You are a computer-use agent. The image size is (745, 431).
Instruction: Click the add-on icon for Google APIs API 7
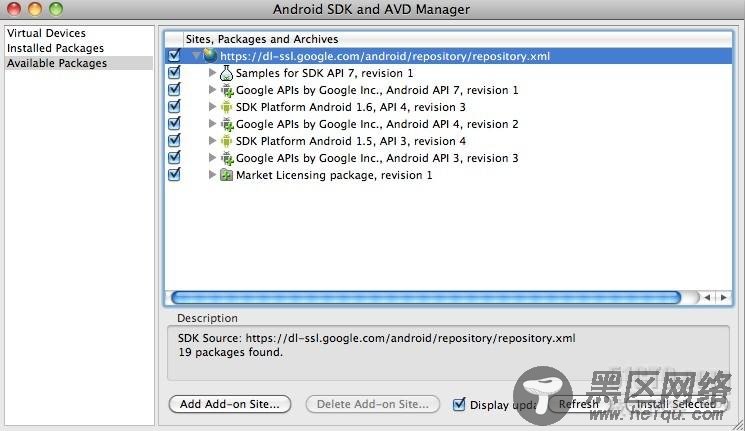[x=227, y=90]
